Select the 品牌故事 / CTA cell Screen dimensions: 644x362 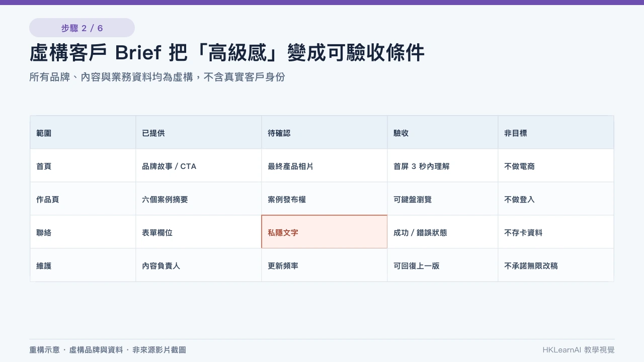click(x=199, y=166)
